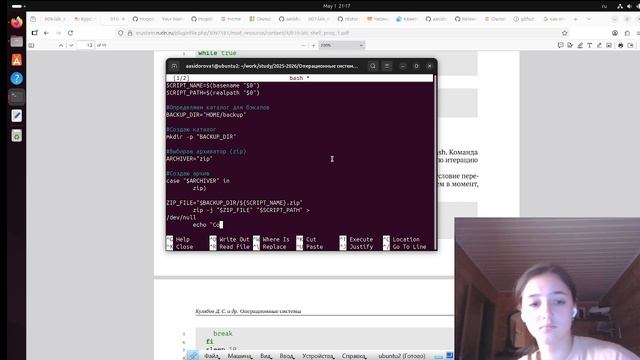Open Firefox from the Ubuntu dock
Image resolution: width=640 pixels, height=360 pixels.
tap(17, 22)
